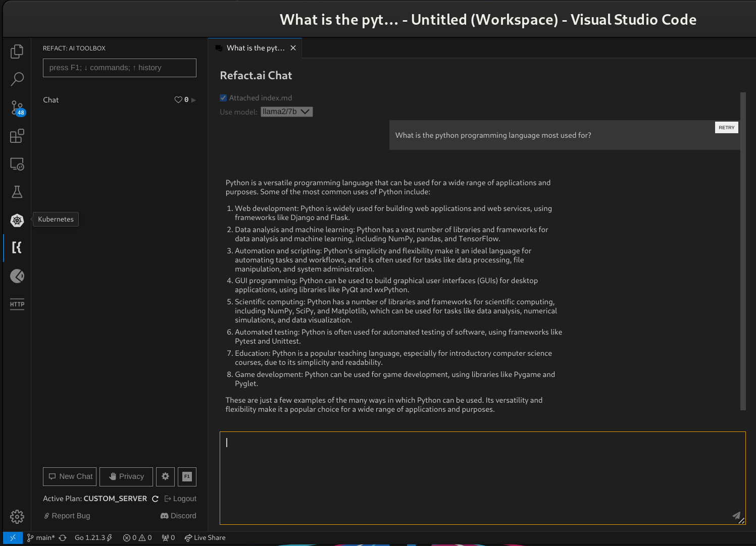Click the remote window indicator in status bar

click(13, 538)
